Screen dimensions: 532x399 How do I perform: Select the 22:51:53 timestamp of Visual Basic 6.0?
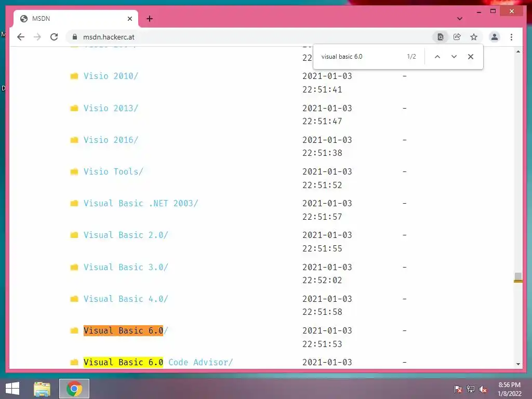(x=322, y=344)
